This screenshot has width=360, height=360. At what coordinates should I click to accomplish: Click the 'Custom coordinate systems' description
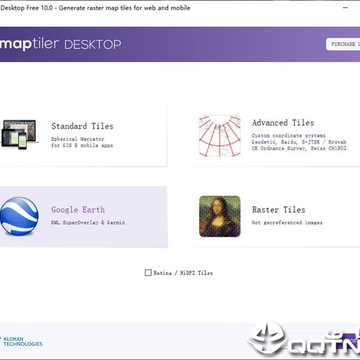pos(289,136)
